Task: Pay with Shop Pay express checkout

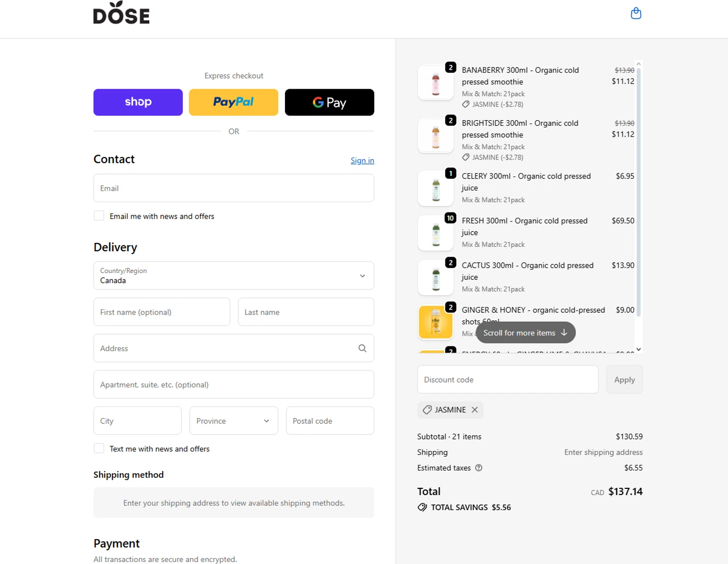Action: (x=138, y=102)
